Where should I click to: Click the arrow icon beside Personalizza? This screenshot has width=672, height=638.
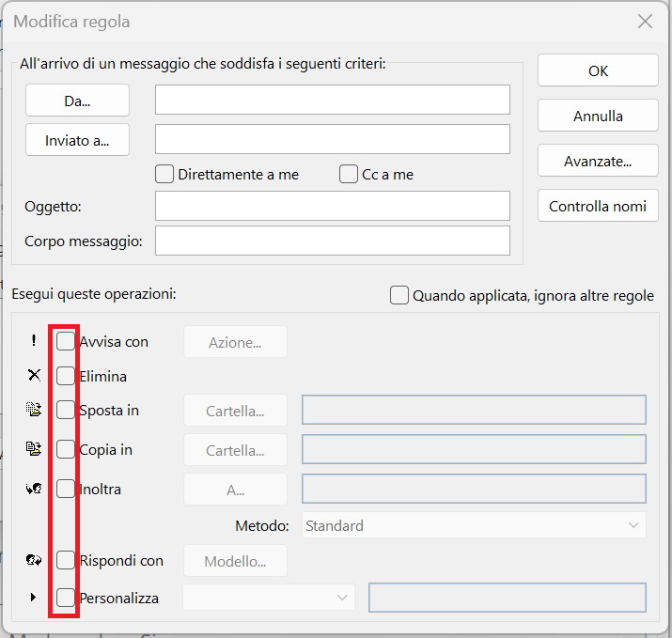(x=33, y=597)
